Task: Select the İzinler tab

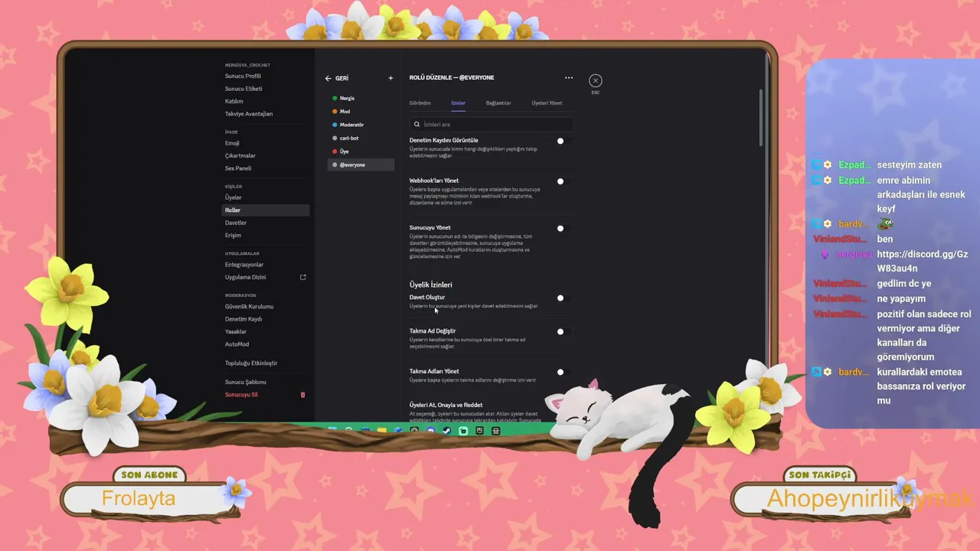Action: pyautogui.click(x=458, y=103)
